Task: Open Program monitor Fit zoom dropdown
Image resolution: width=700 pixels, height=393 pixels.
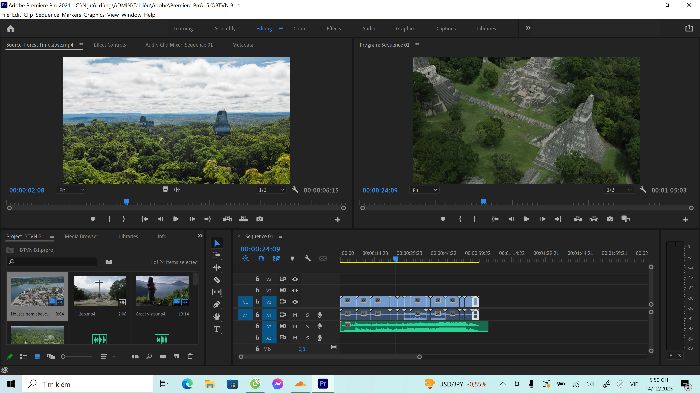Action: coord(425,190)
